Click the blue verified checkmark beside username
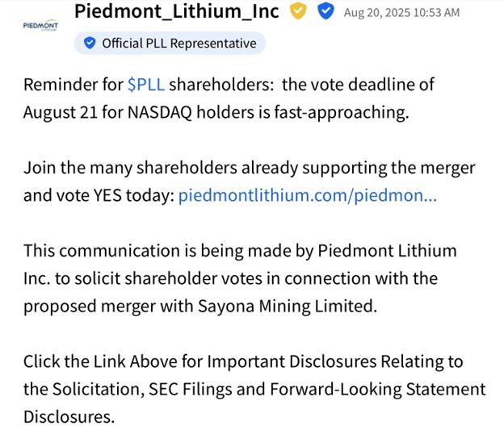The image size is (504, 430). (326, 12)
